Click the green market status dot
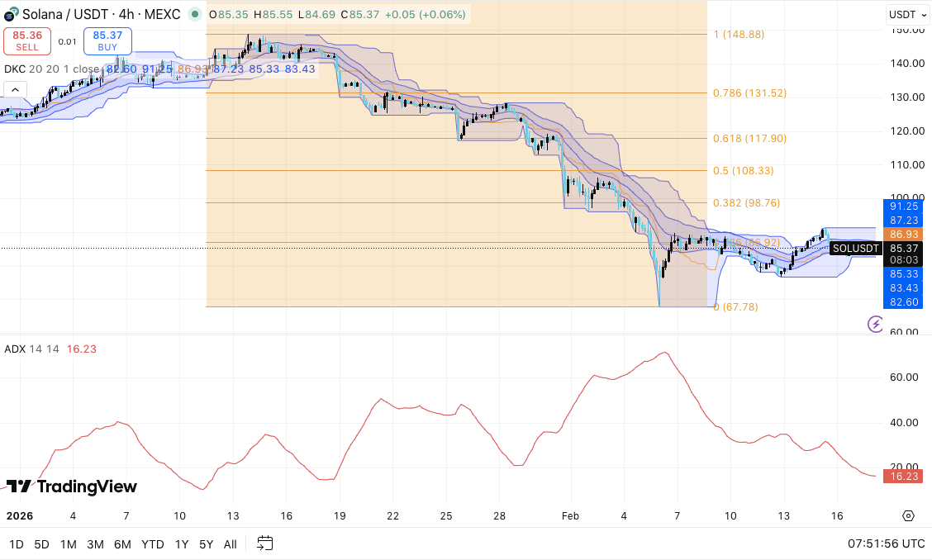Viewport: 932px width, 560px height. tap(193, 14)
